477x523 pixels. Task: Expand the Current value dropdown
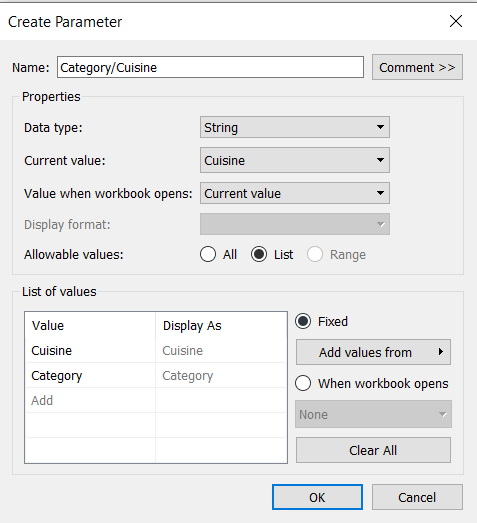(295, 160)
